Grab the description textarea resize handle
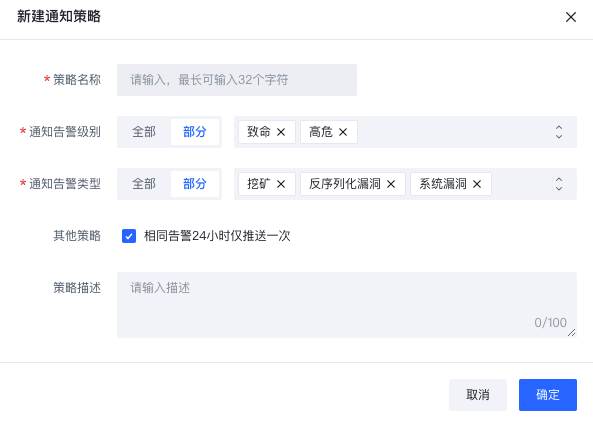The image size is (593, 423). click(572, 333)
